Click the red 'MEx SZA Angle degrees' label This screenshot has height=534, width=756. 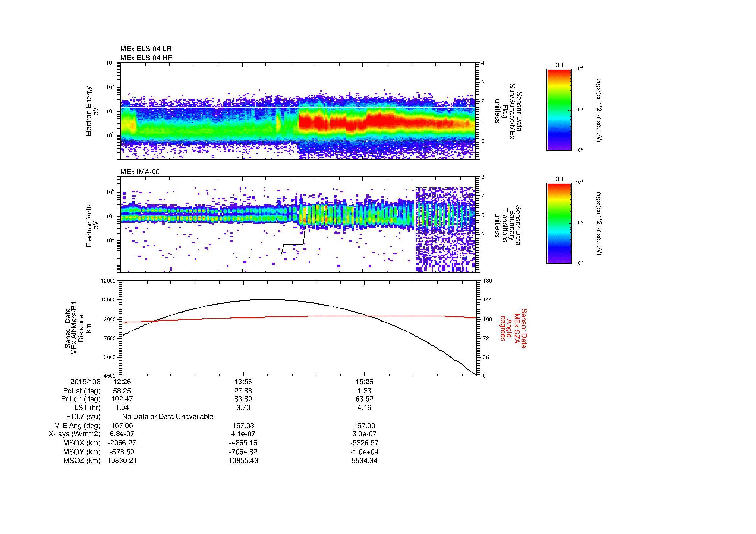(x=513, y=328)
